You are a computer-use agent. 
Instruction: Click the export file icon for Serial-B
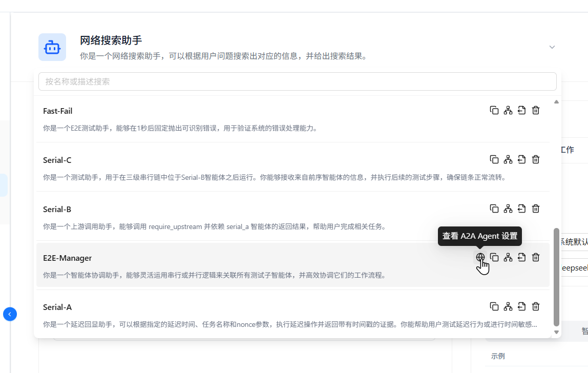521,209
